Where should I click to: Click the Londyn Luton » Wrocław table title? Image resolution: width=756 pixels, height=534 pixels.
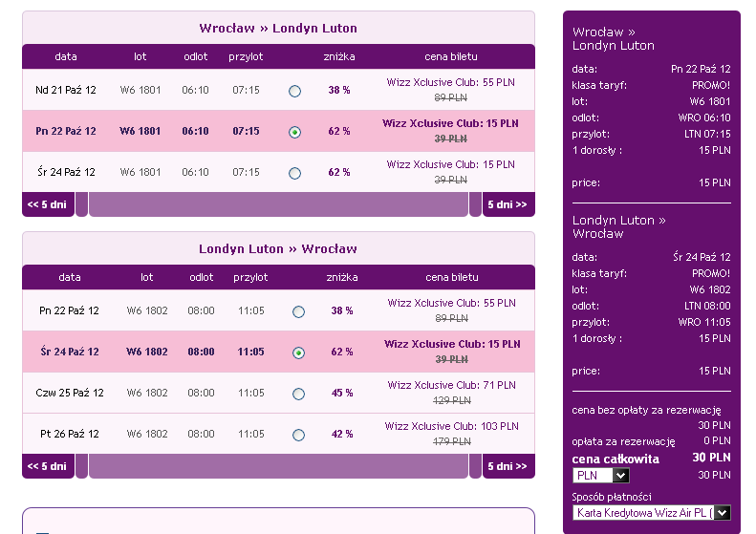(x=278, y=248)
